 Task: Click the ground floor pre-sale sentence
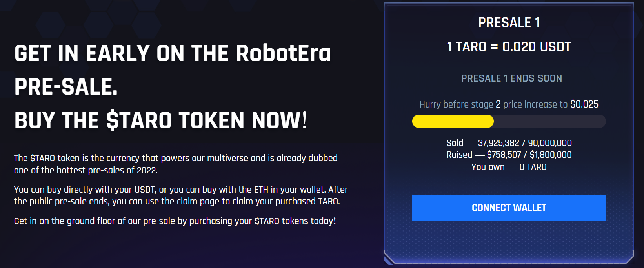point(175,221)
